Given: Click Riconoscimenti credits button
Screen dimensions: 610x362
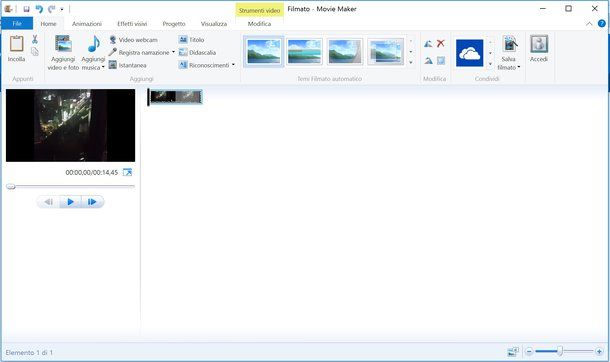Looking at the screenshot, I should pos(204,65).
